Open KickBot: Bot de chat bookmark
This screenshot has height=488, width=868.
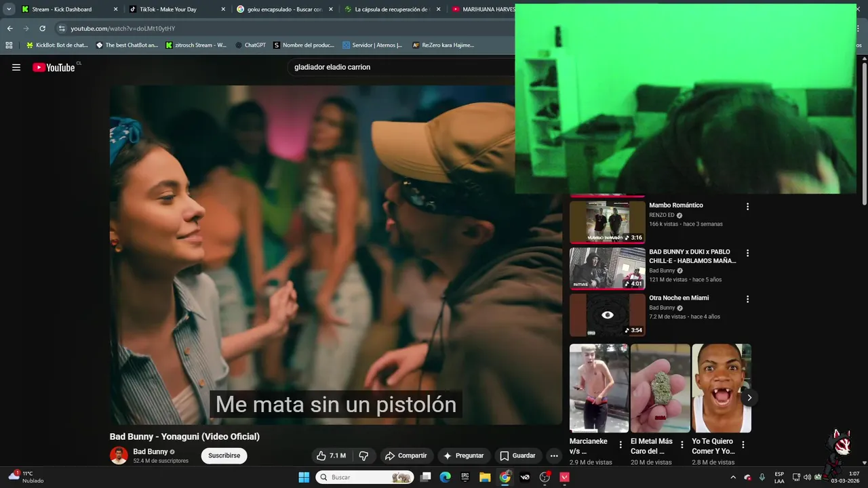pos(56,45)
